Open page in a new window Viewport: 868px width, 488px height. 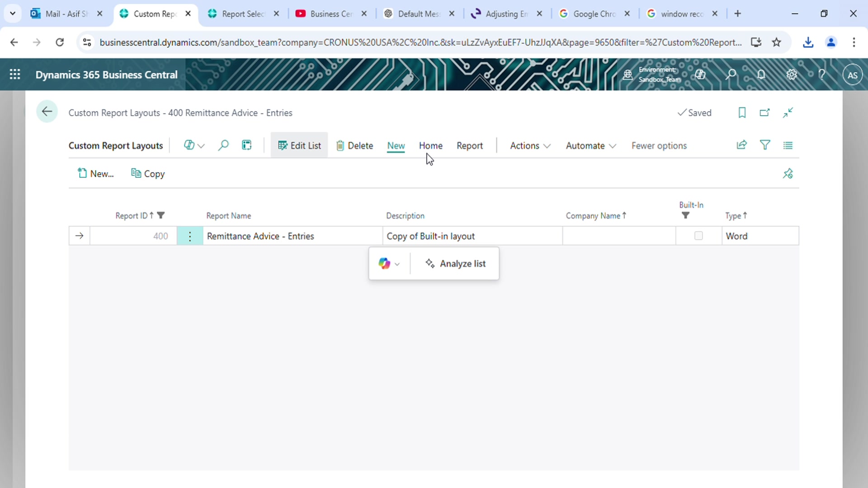[765, 113]
